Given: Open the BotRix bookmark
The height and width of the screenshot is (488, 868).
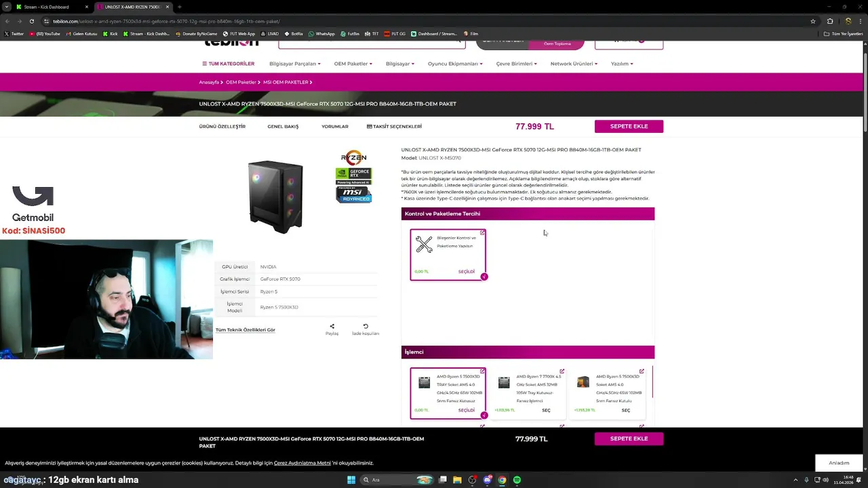Looking at the screenshot, I should pos(294,33).
